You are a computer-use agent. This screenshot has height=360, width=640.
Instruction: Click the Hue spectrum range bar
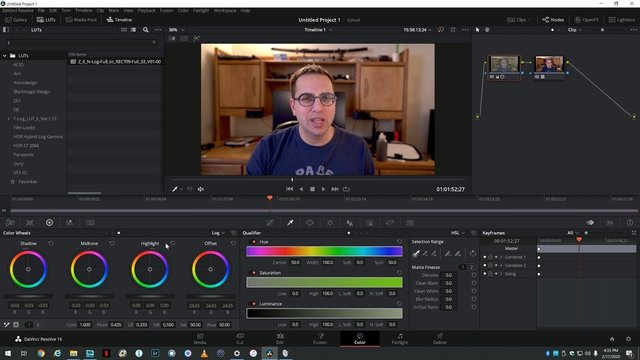coord(324,251)
